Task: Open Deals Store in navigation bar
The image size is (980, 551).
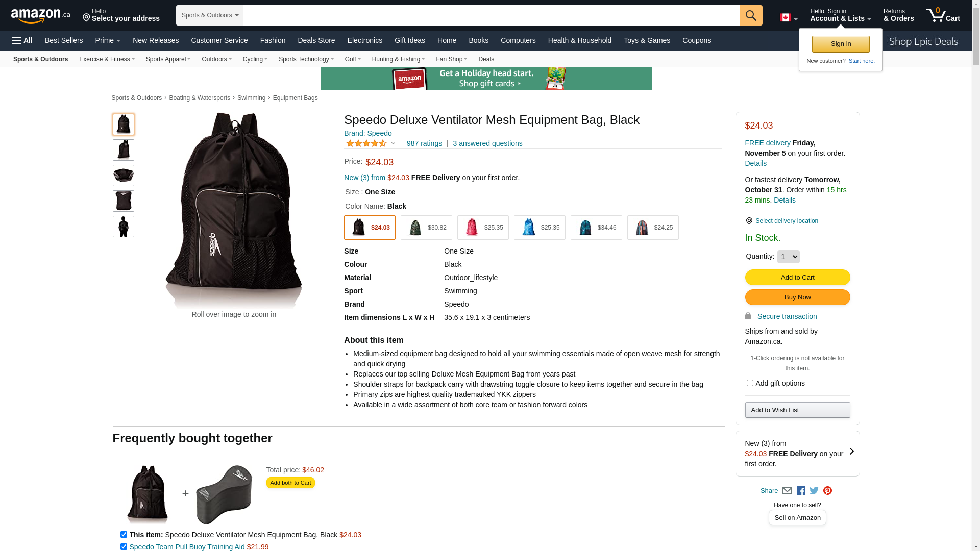Action: point(316,40)
